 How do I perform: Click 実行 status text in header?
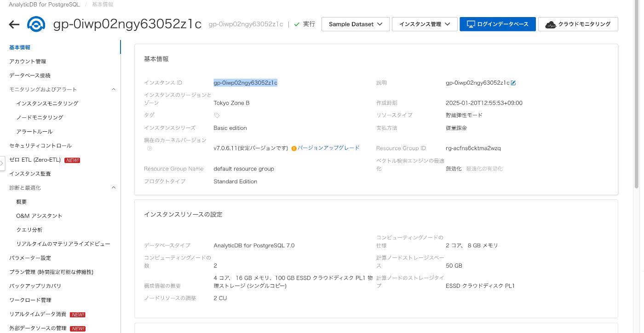click(309, 24)
